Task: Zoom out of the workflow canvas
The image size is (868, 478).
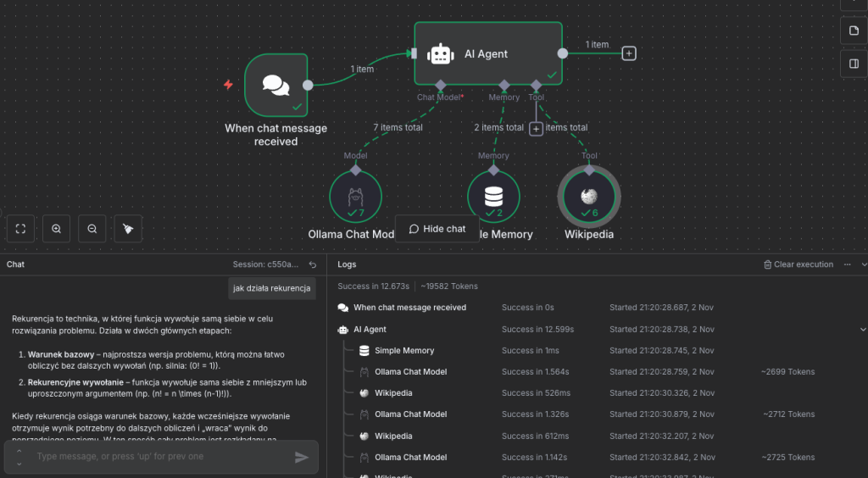Action: pos(92,229)
